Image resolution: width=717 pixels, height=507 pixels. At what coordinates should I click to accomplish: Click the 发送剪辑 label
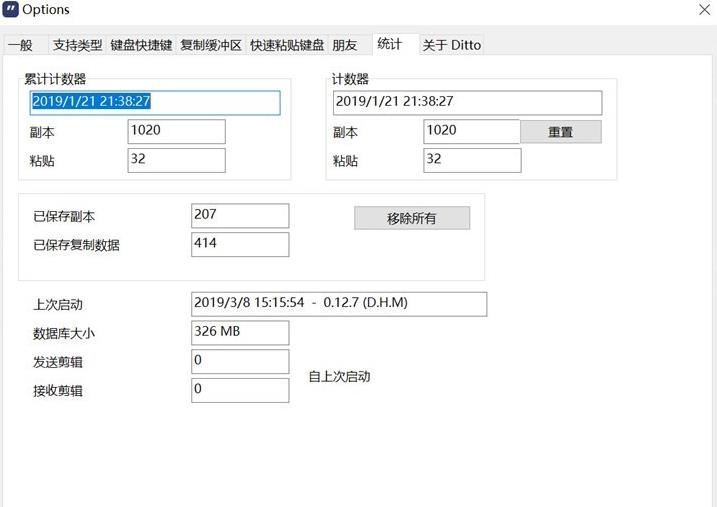click(58, 363)
